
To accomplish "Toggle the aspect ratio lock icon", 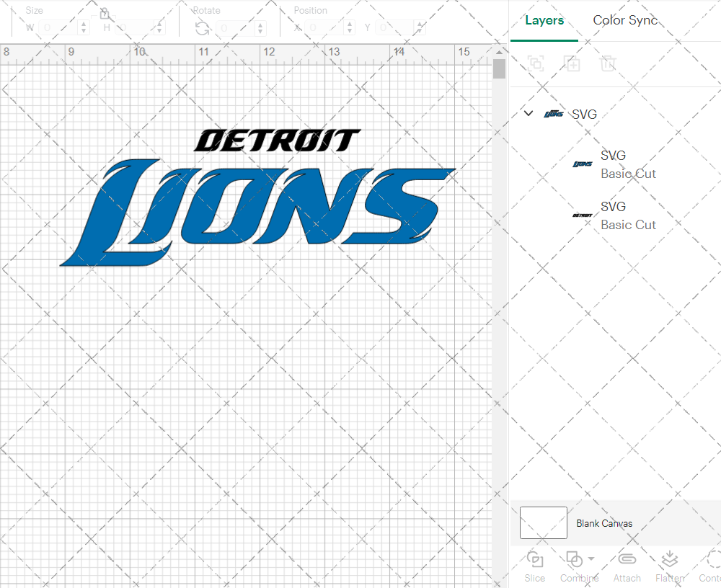I will [x=105, y=14].
